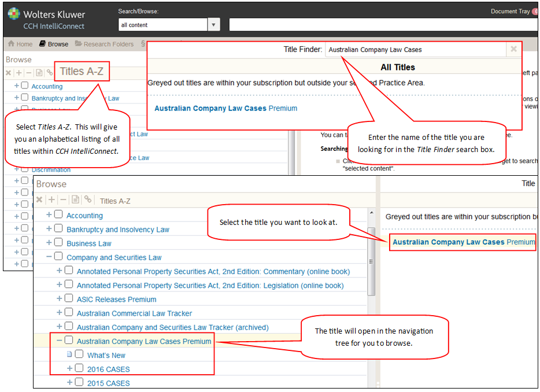540x392 pixels.
Task: Click the main search text box in the header
Action: pos(383,25)
